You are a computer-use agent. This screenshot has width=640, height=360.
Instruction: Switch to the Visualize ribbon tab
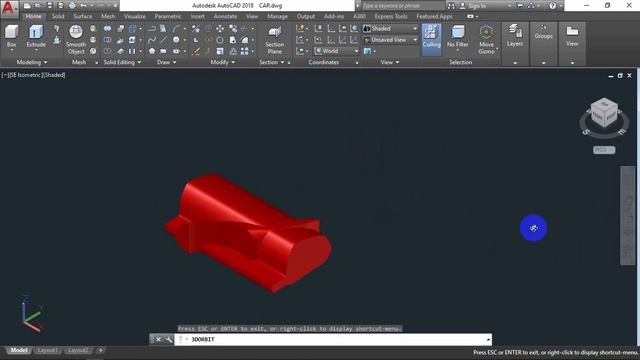click(134, 16)
